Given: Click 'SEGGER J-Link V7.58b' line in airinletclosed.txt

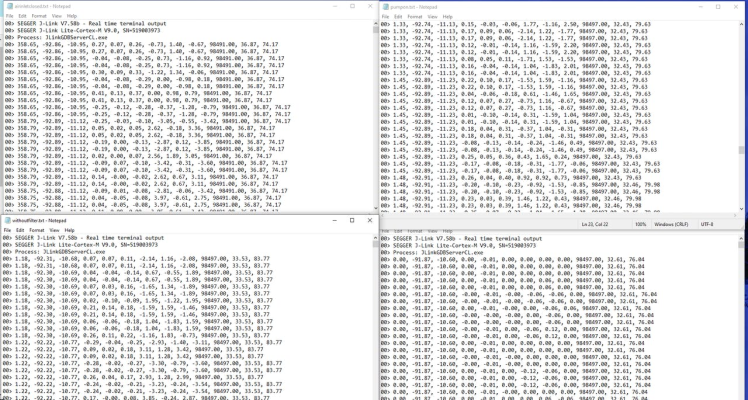Looking at the screenshot, I should [86, 23].
